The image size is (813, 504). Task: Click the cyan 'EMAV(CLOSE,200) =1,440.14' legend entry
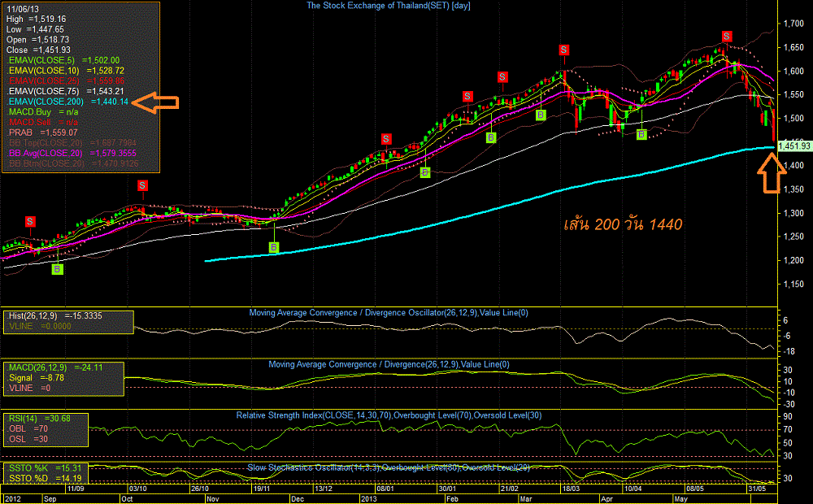pos(68,102)
